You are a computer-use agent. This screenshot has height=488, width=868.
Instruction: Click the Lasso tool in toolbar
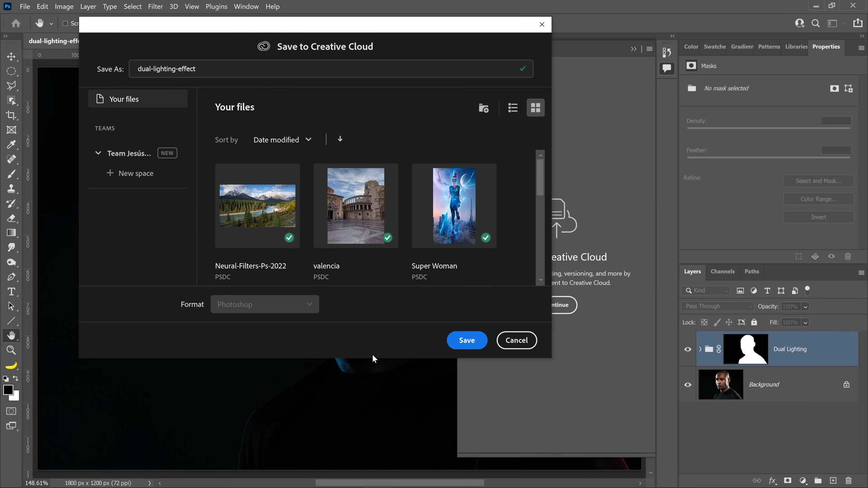click(x=11, y=85)
